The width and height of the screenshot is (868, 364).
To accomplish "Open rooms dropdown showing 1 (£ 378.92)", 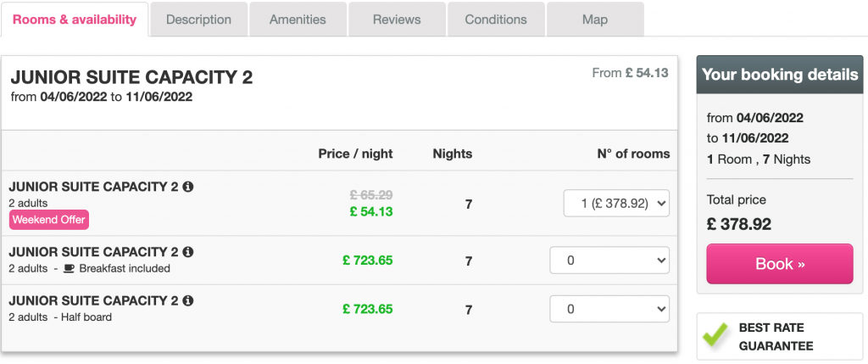I will (616, 204).
